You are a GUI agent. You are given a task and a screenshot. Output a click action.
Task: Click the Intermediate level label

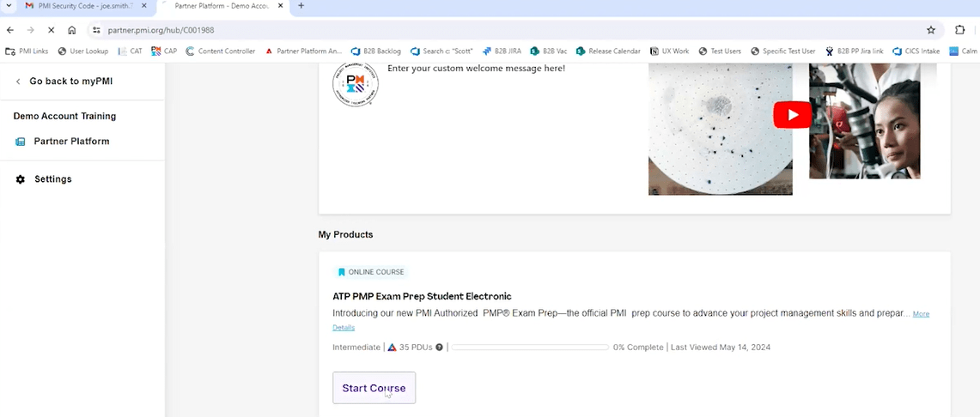tap(356, 347)
